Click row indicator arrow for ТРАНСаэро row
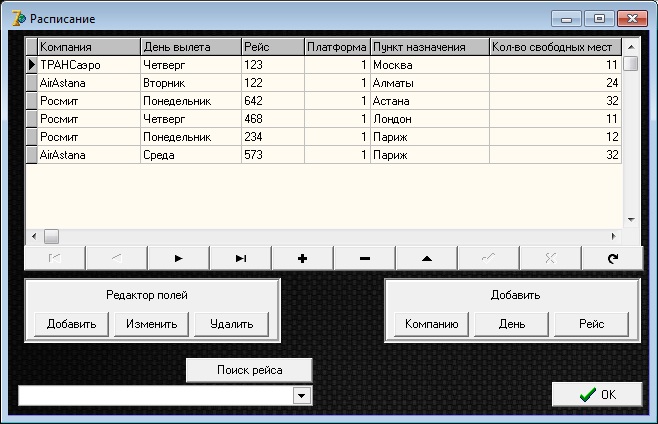This screenshot has width=658, height=424. 31,65
